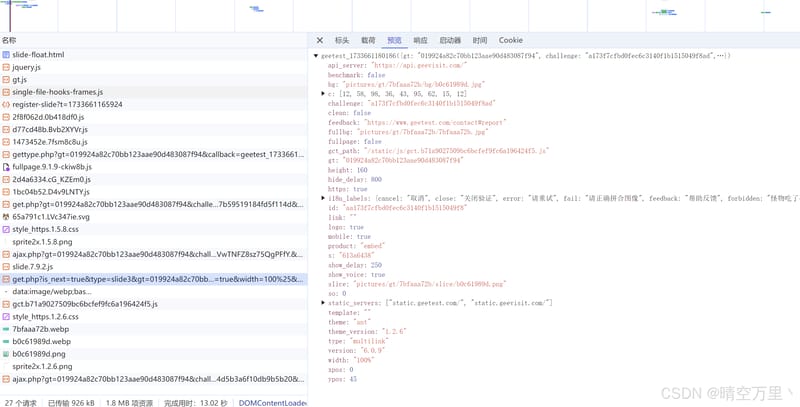This screenshot has width=800, height=407.
Task: Select get.php?is_next=true&type=slide3 request
Action: point(154,279)
